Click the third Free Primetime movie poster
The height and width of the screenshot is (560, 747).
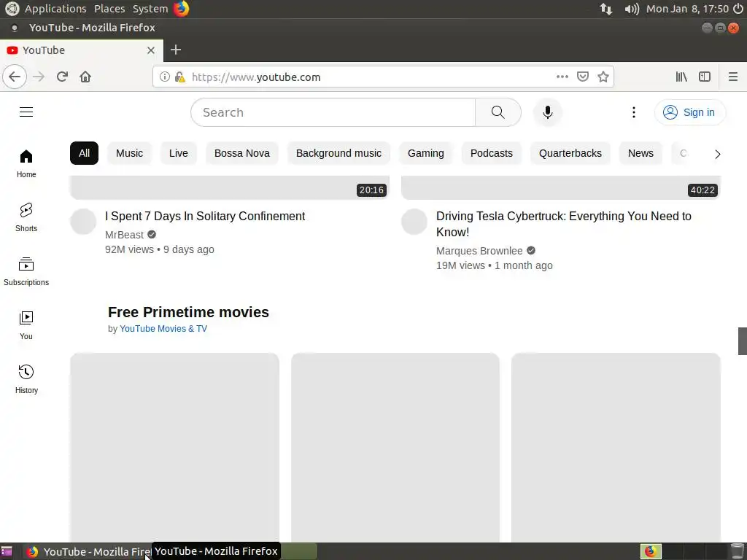click(616, 448)
